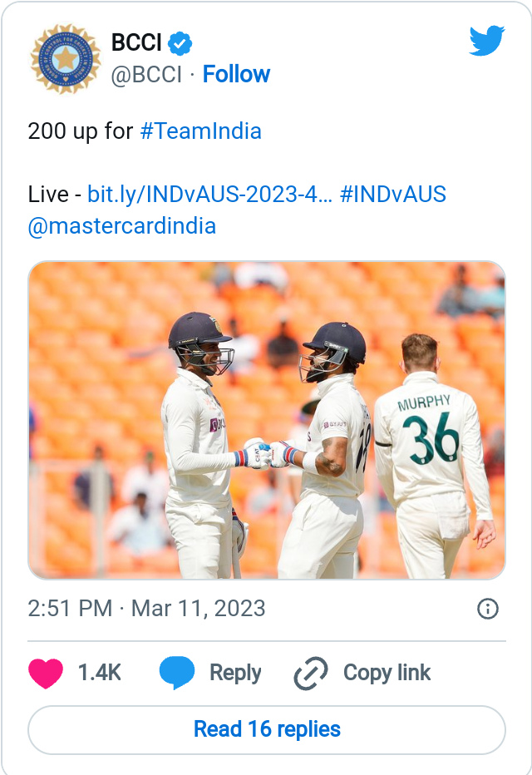Open the tweet info icon
Screen dimensions: 532x775
[x=488, y=609]
